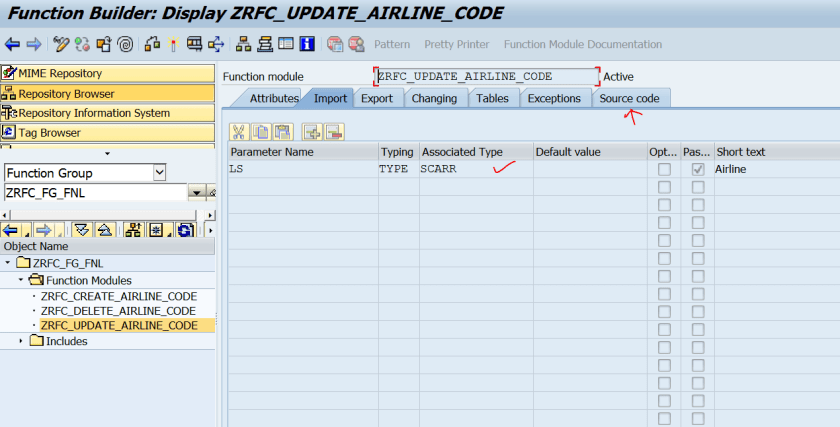840x427 pixels.
Task: Display object list with the hierarchy icon
Action: click(243, 44)
